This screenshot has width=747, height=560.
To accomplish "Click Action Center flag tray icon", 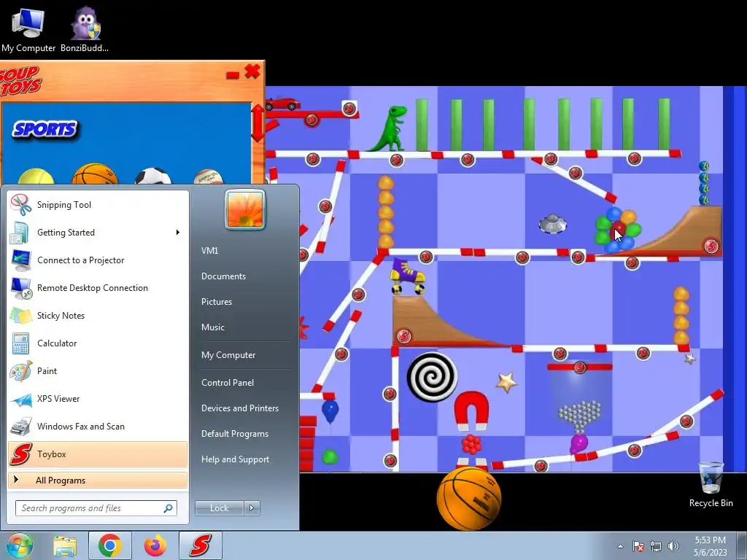I will pyautogui.click(x=638, y=546).
